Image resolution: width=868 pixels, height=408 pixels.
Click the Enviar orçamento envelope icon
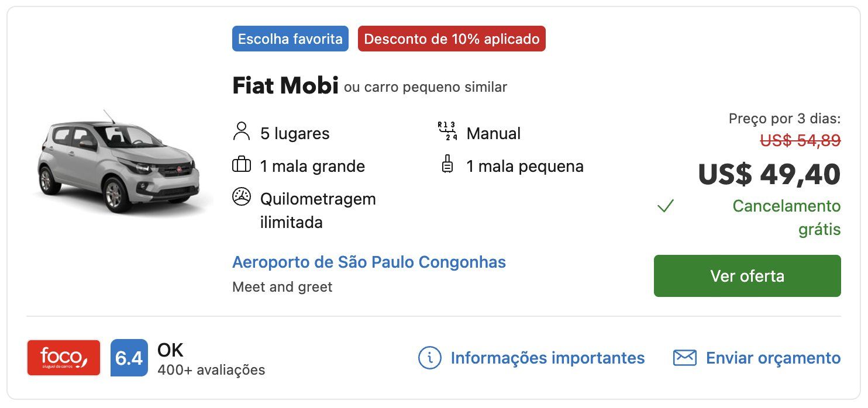click(684, 358)
